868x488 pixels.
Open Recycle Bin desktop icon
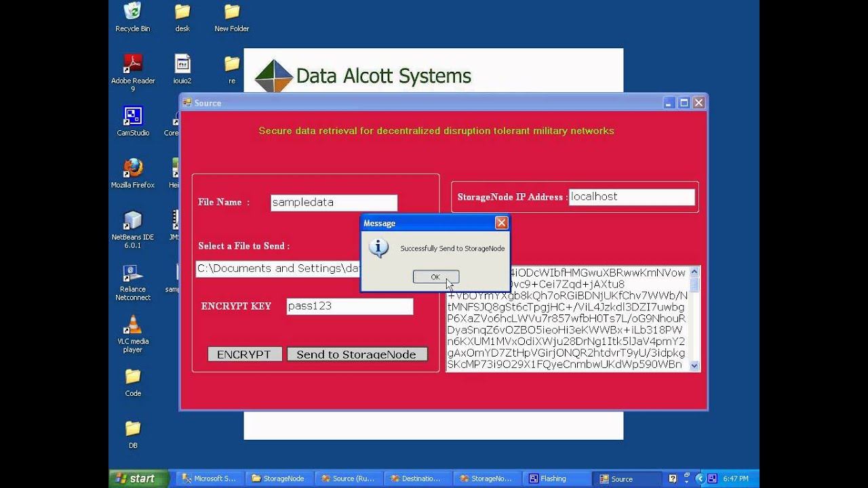(133, 18)
